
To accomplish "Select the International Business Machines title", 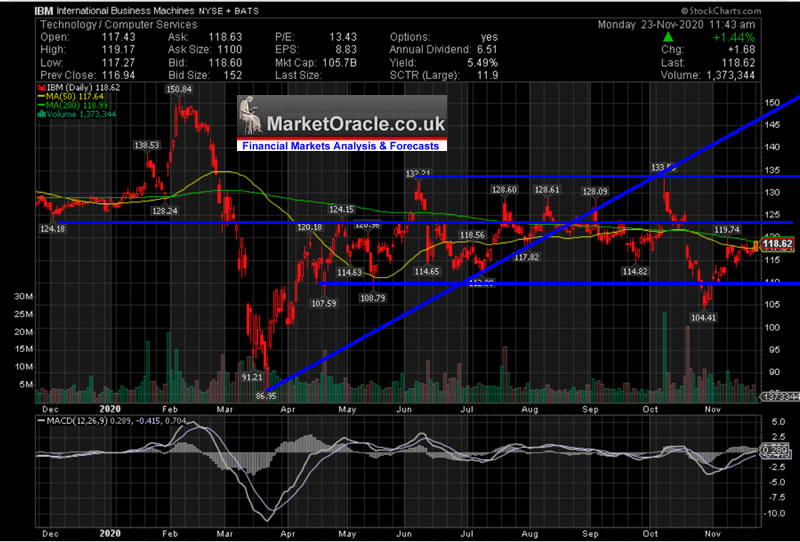I will [x=125, y=11].
